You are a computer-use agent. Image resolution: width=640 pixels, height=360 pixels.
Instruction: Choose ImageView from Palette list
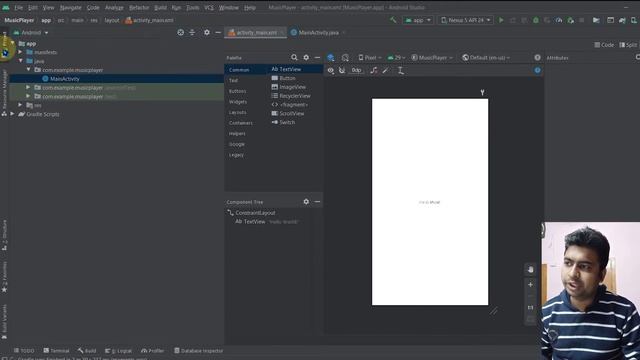(x=289, y=87)
